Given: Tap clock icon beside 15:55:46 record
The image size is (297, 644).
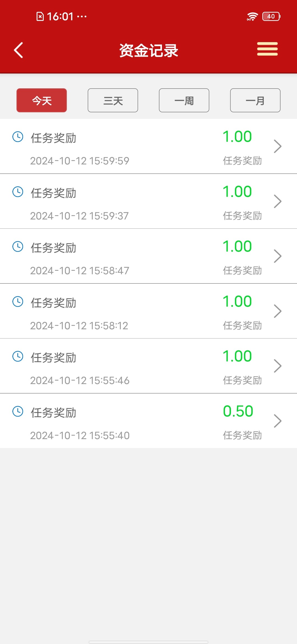Looking at the screenshot, I should coord(18,356).
